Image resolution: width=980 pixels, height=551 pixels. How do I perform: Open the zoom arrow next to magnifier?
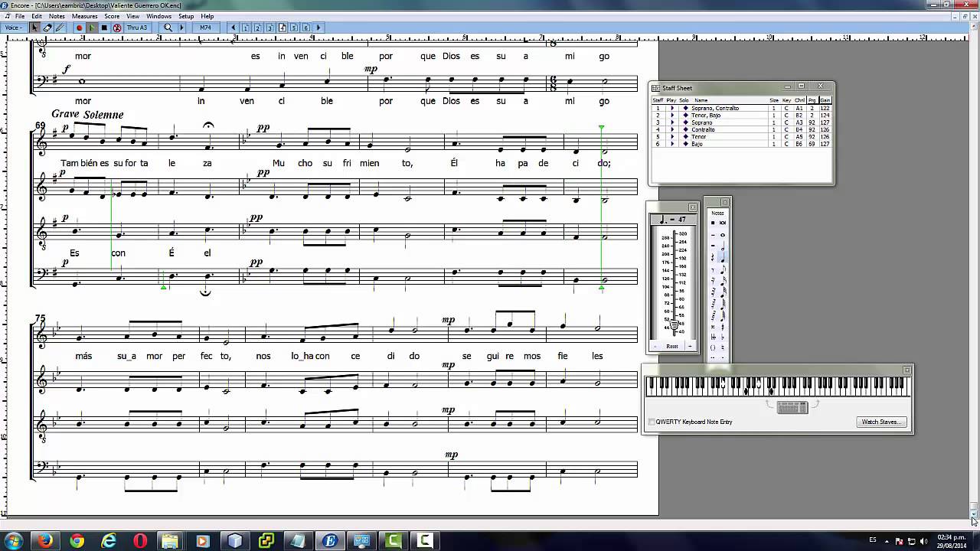tap(181, 28)
